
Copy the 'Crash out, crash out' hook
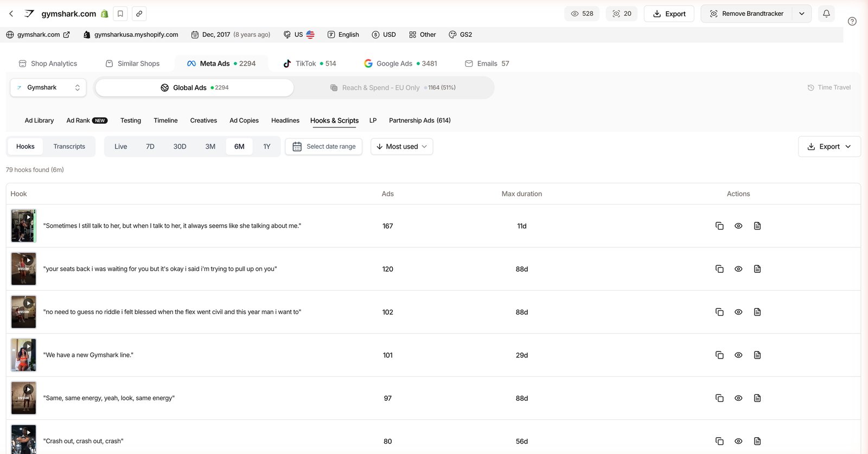tap(719, 442)
